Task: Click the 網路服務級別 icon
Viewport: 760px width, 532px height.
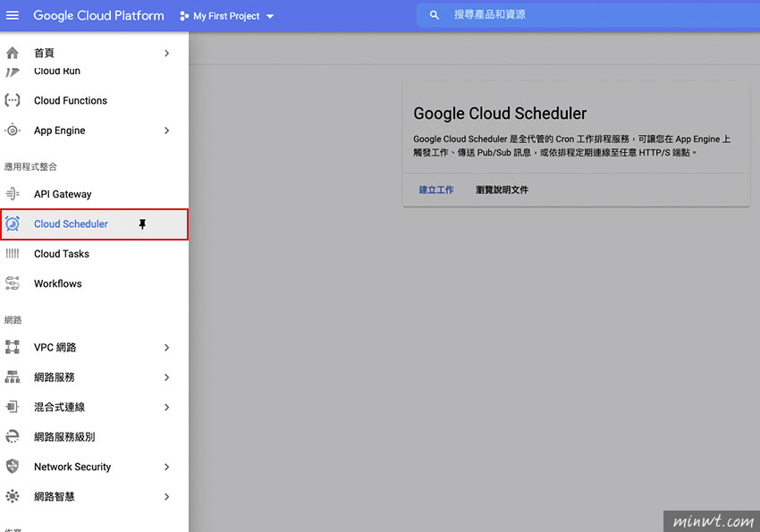Action: (13, 436)
